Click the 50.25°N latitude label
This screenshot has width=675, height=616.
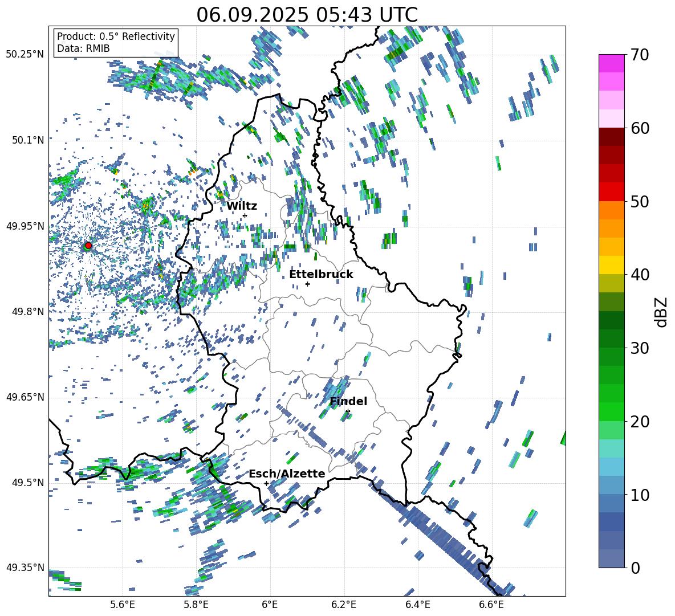25,55
